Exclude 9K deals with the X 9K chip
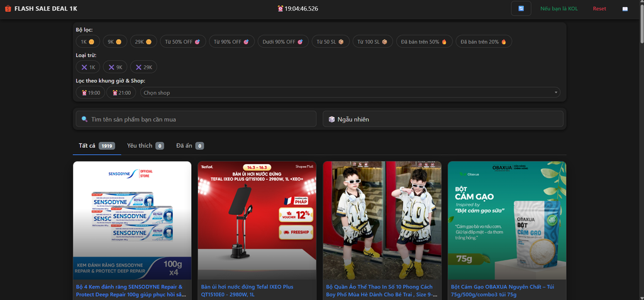 (x=114, y=67)
